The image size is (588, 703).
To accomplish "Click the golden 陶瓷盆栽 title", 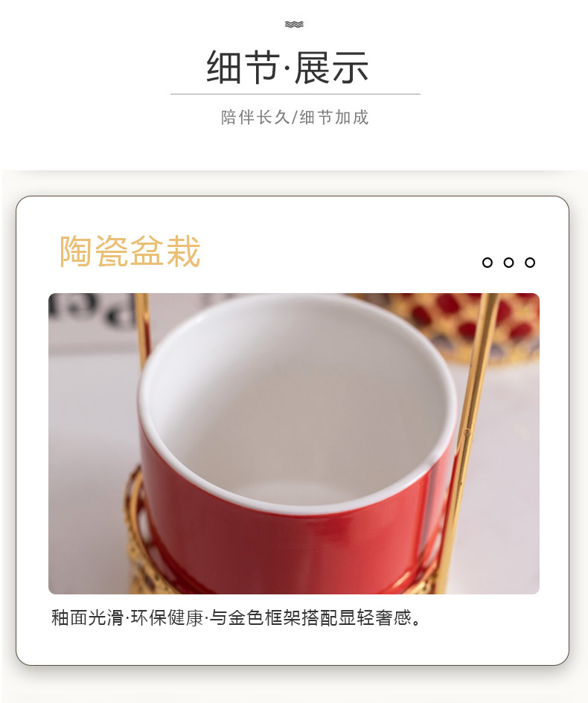I will 130,251.
